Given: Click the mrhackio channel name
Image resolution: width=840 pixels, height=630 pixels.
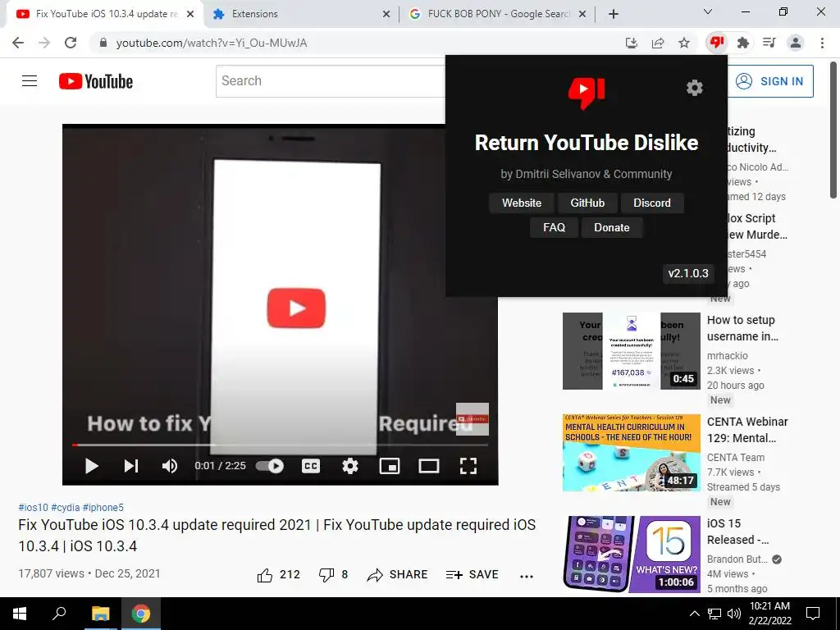Looking at the screenshot, I should [728, 356].
